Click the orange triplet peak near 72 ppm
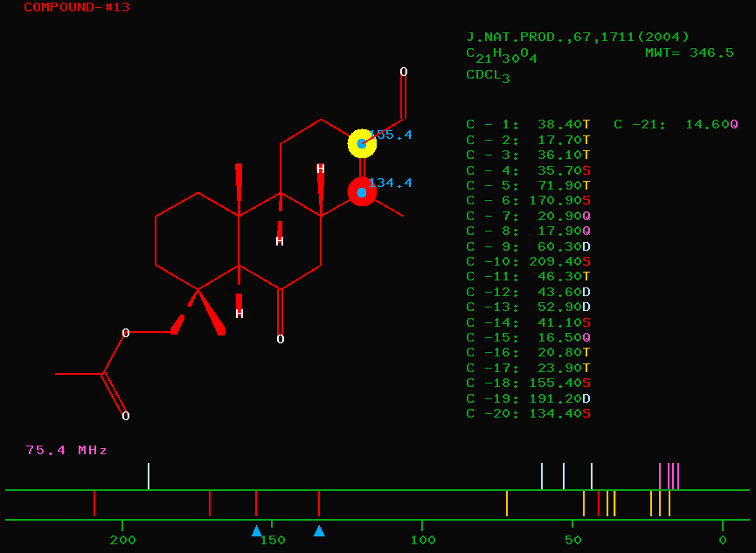Screen dimensions: 756x553 507,503
